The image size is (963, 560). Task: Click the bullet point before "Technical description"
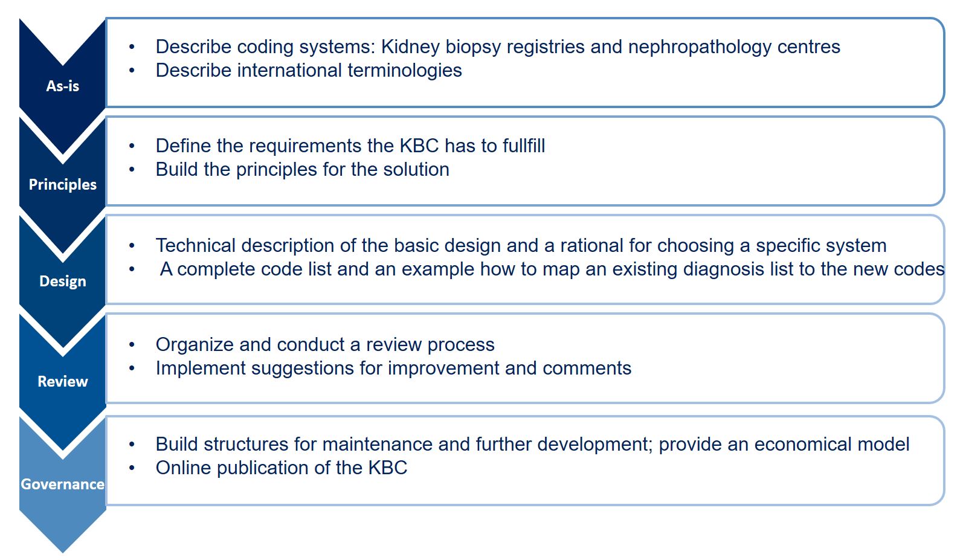point(132,246)
